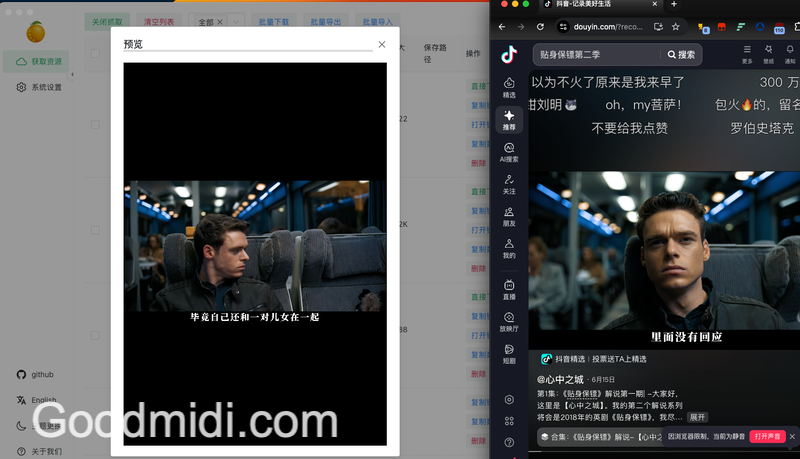Click the orange app logo
Screen dimensions: 800x459
click(36, 32)
